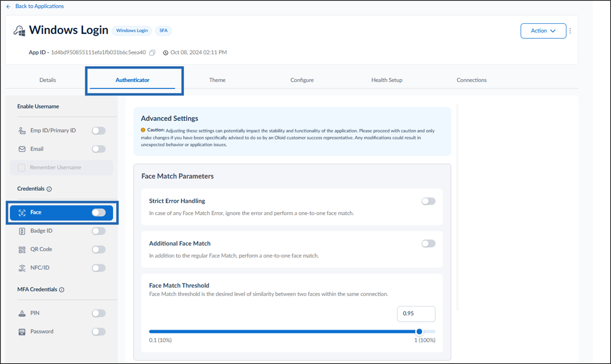Click the Oct 08, 2024 02:11 PM timestamp
This screenshot has width=611, height=364.
[199, 53]
